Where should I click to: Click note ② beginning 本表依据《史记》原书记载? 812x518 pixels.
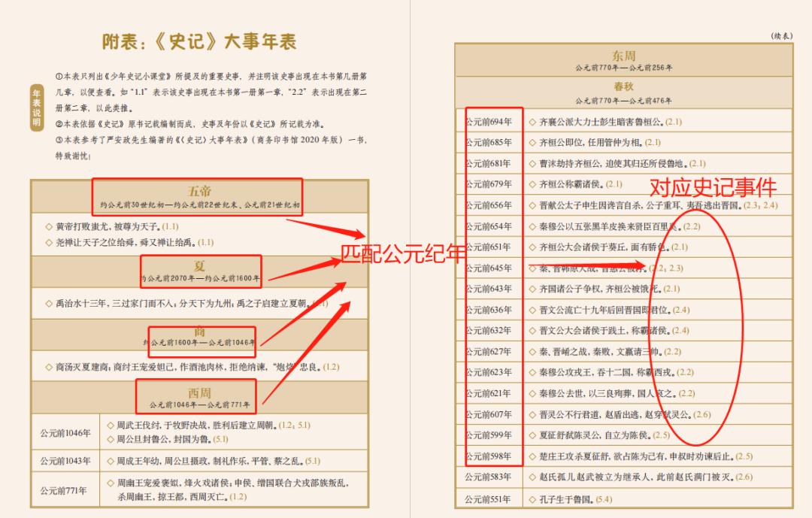pos(190,124)
